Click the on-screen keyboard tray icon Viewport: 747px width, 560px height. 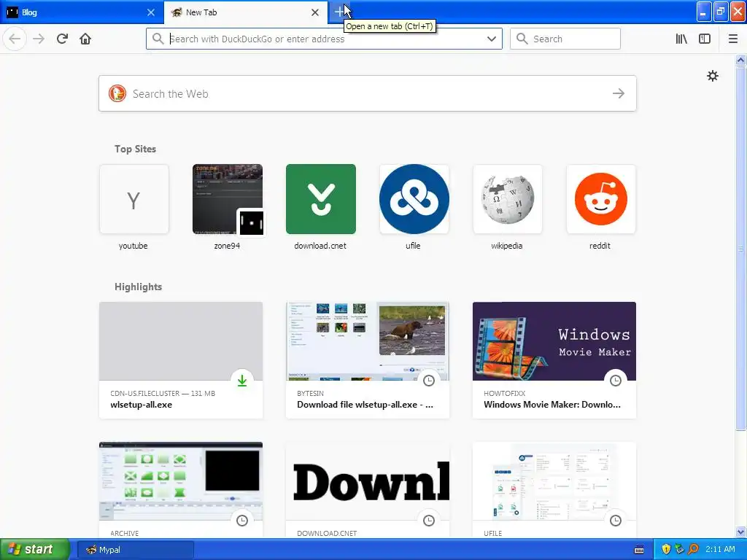pyautogui.click(x=639, y=550)
